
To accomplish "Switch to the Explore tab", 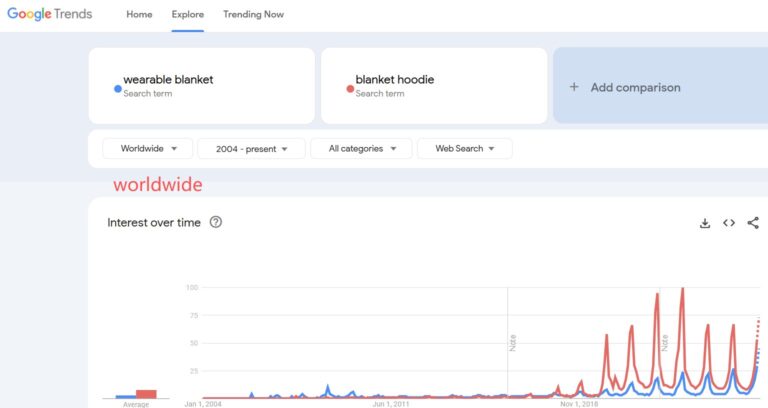I will (x=187, y=15).
